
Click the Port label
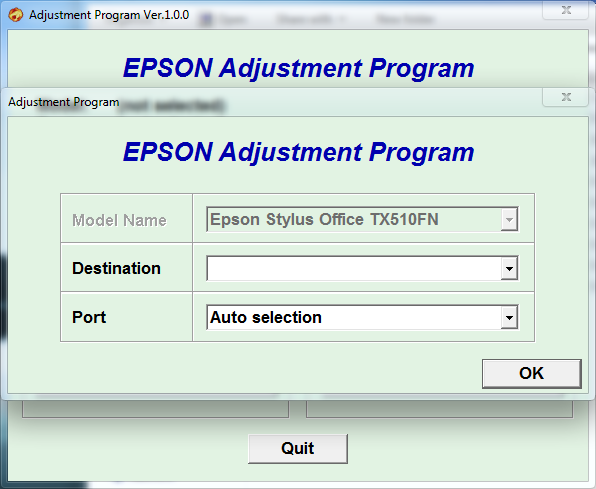[89, 317]
